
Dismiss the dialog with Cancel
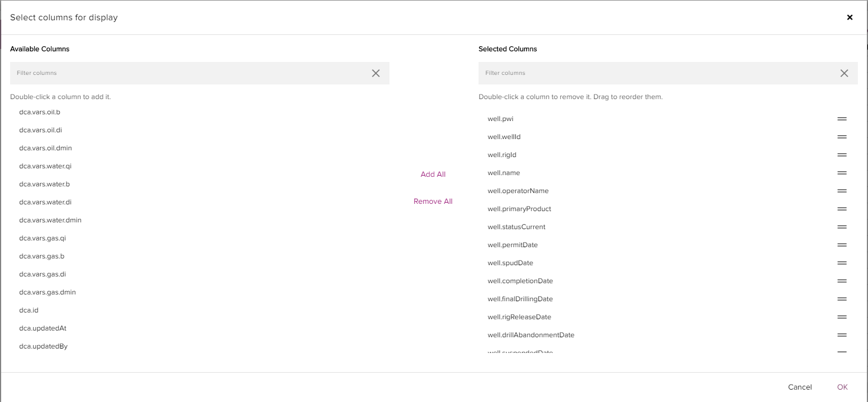pos(799,387)
